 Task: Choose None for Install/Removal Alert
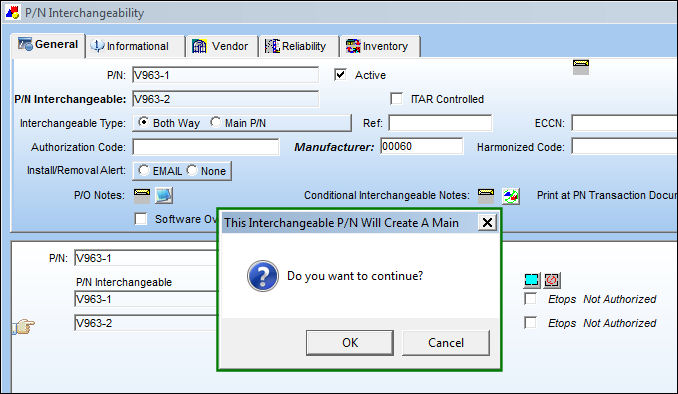coord(192,170)
